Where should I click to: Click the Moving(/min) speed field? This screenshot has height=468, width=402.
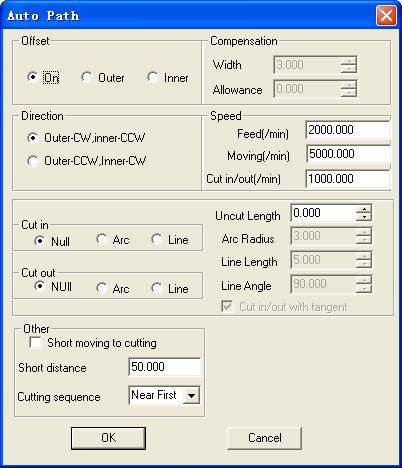[x=347, y=154]
